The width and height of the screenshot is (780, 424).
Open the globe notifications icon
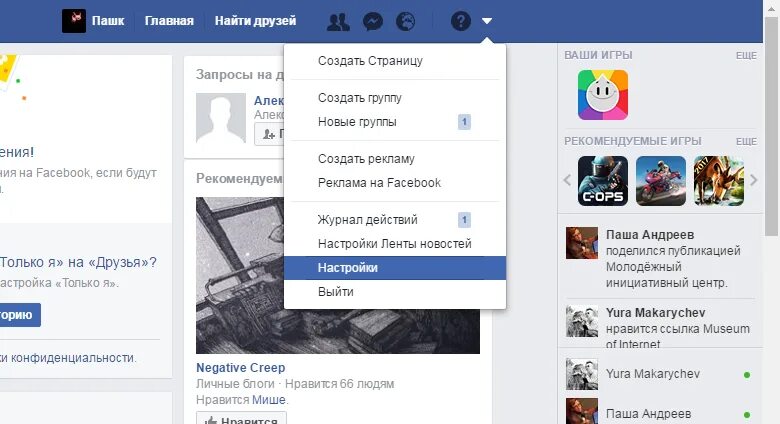[x=406, y=21]
